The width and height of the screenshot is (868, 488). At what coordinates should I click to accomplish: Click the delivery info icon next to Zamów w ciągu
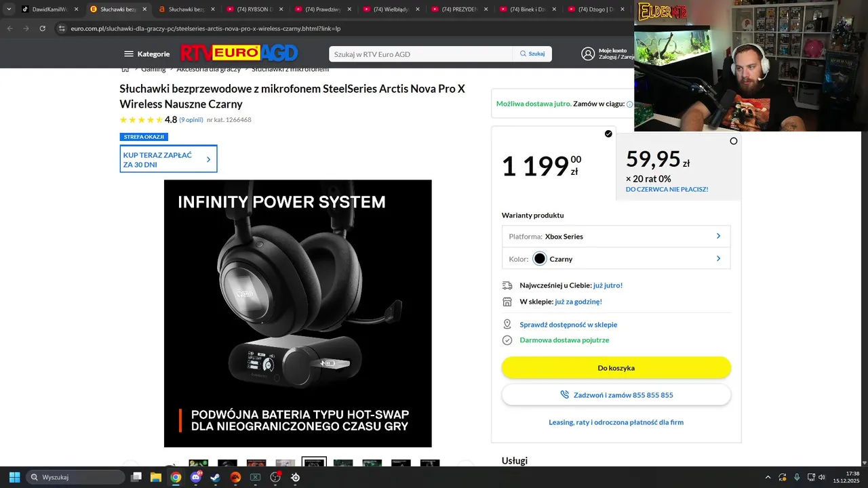(x=629, y=104)
